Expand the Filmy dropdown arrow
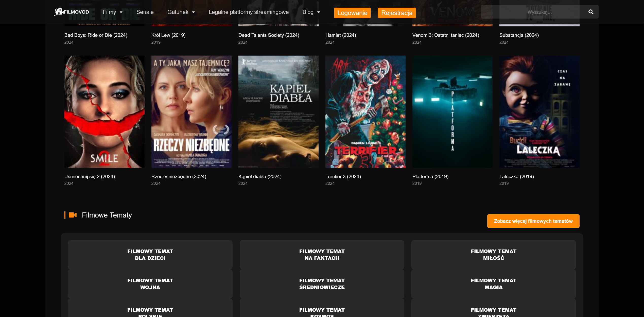The image size is (644, 317). [x=121, y=12]
